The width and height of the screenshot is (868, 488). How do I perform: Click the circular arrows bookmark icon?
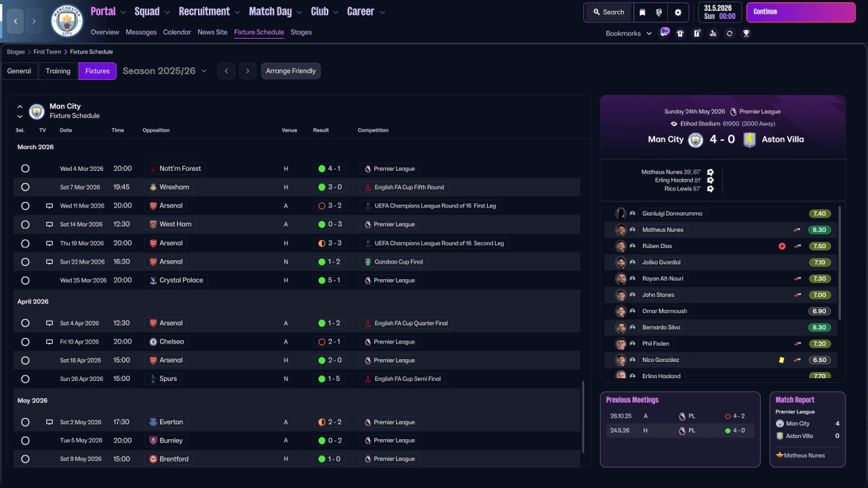tap(729, 33)
